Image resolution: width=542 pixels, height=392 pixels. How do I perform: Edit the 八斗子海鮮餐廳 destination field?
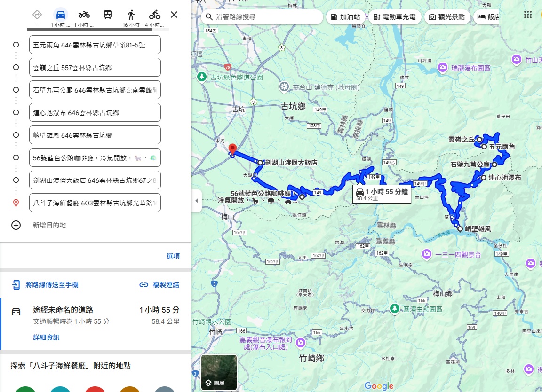(x=95, y=203)
